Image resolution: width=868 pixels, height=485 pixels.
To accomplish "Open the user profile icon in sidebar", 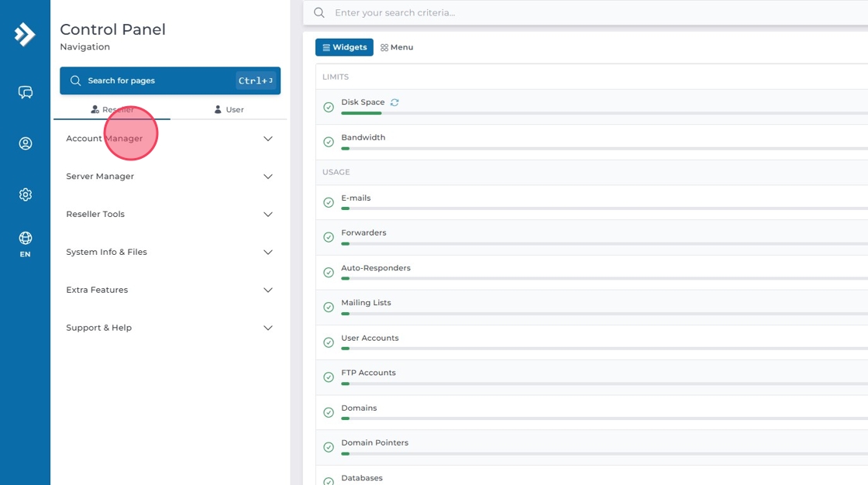I will [26, 143].
